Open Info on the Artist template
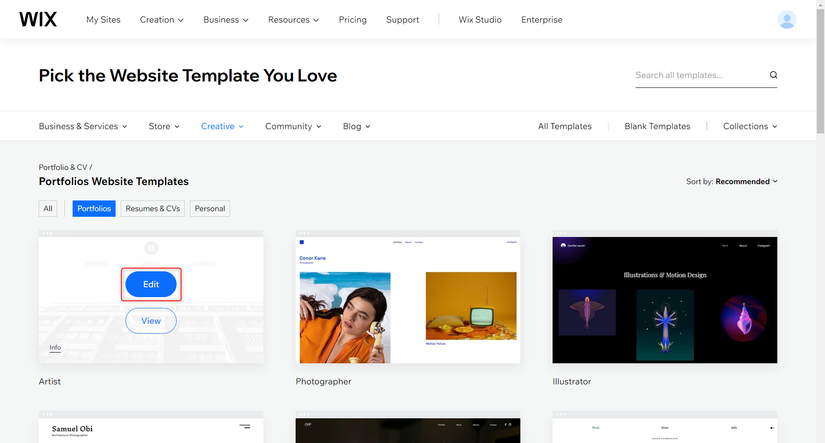This screenshot has height=443, width=825. (55, 347)
